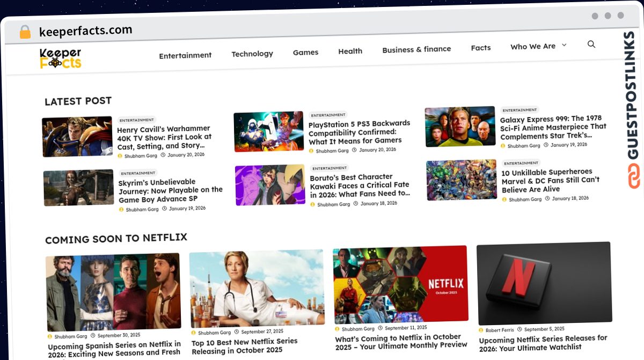The height and width of the screenshot is (360, 644).
Task: Click COMING SOON TO NETFLIX heading
Action: coord(116,238)
